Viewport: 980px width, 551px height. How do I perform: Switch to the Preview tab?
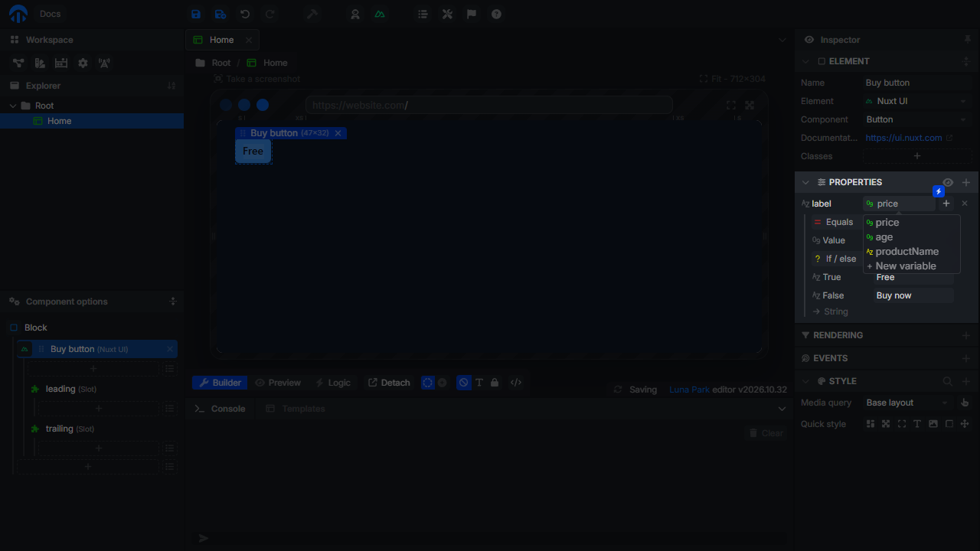click(278, 383)
